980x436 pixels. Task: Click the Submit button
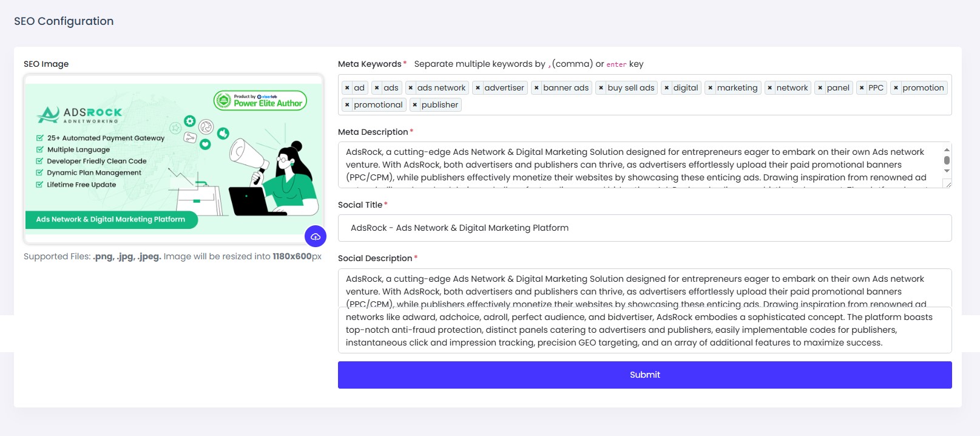point(644,375)
